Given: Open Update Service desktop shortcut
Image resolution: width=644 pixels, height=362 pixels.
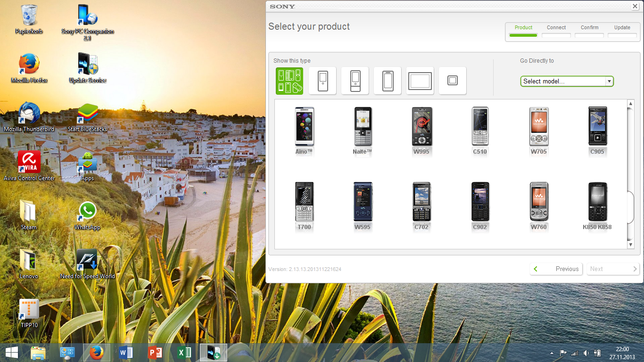Looking at the screenshot, I should click(88, 68).
